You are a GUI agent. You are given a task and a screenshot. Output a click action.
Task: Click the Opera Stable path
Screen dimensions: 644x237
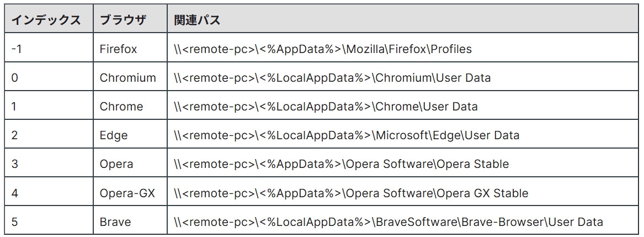tap(341, 164)
